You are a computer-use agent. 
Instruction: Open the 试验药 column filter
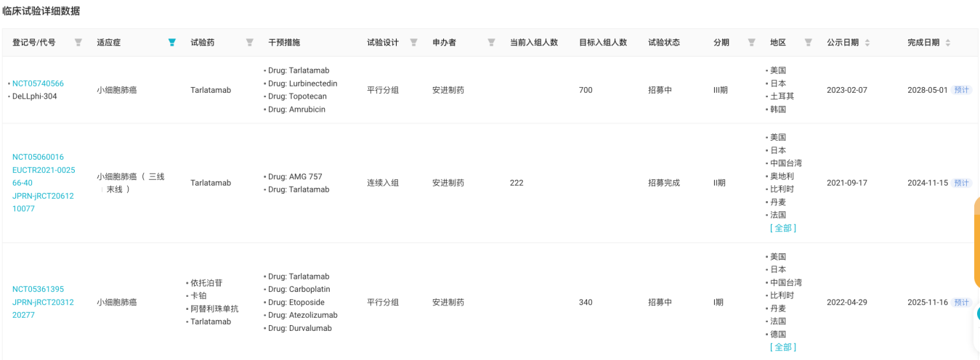pyautogui.click(x=250, y=43)
